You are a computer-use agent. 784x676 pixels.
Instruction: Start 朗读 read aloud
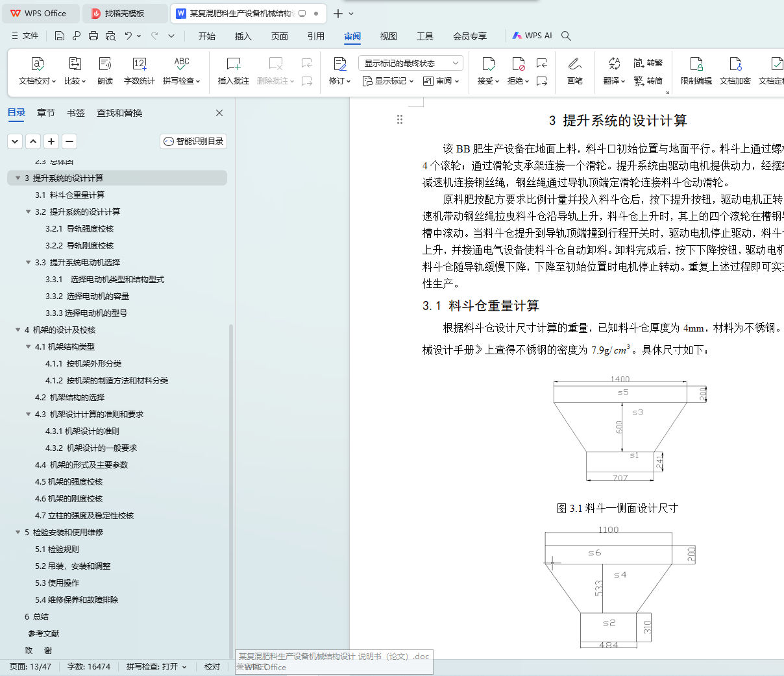pos(105,71)
